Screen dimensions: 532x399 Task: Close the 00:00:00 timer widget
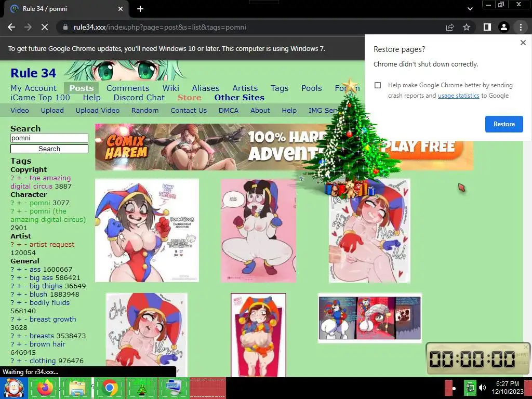526,347
